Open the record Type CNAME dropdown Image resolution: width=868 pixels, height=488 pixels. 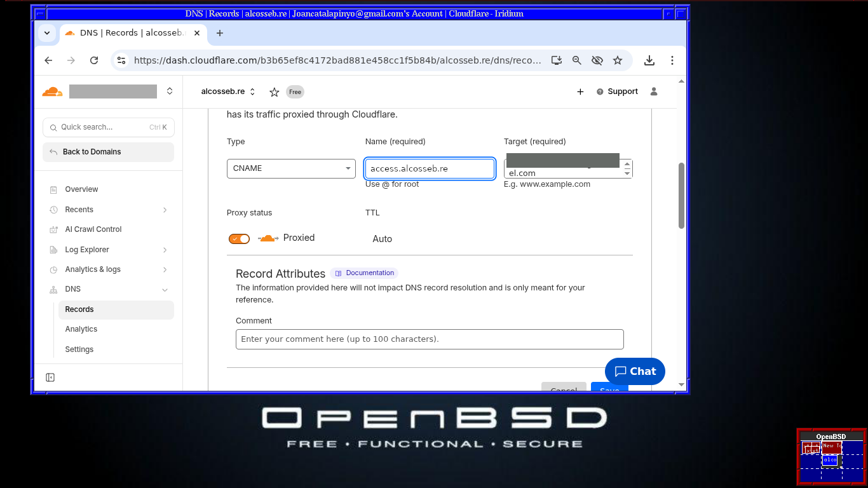click(291, 168)
